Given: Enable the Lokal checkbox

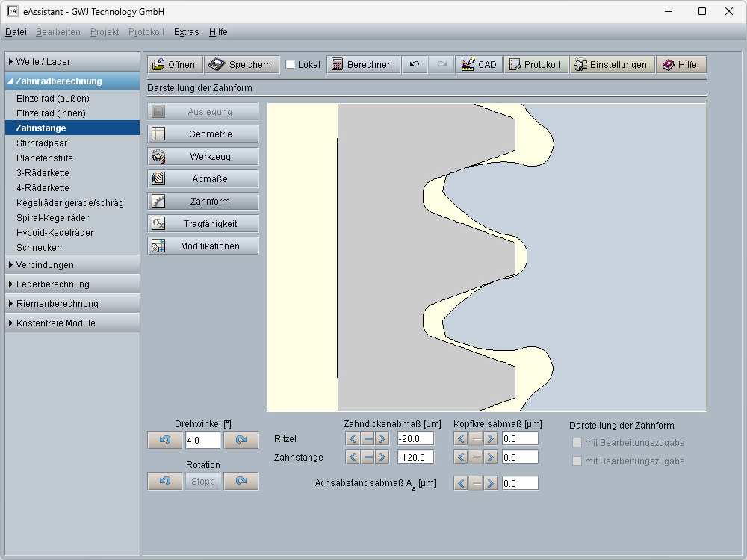Looking at the screenshot, I should (x=290, y=65).
